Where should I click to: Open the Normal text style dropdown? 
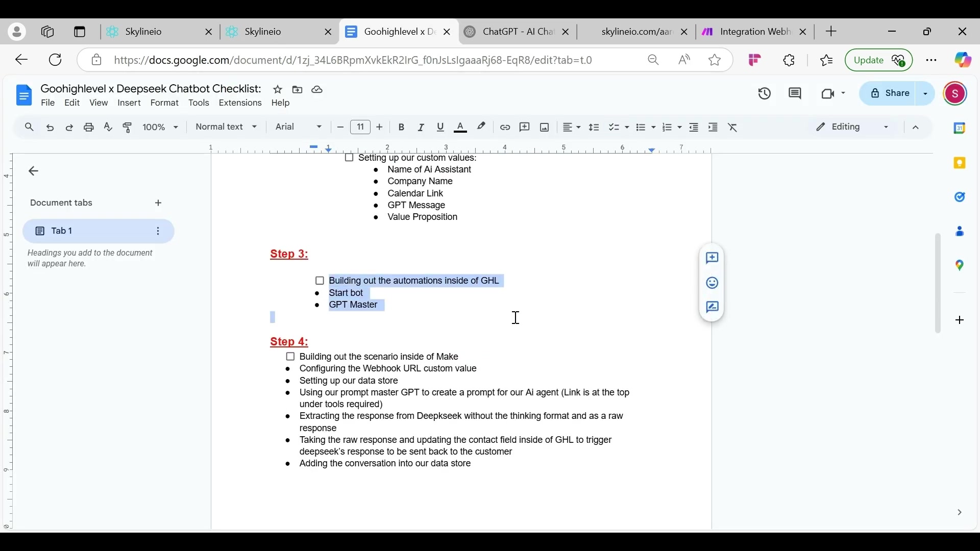227,128
